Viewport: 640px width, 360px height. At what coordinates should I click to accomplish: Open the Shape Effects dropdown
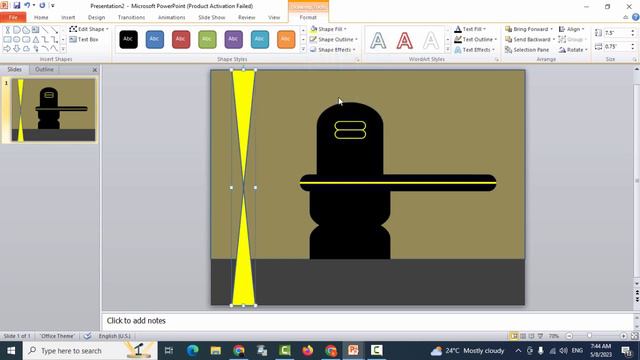(x=333, y=49)
